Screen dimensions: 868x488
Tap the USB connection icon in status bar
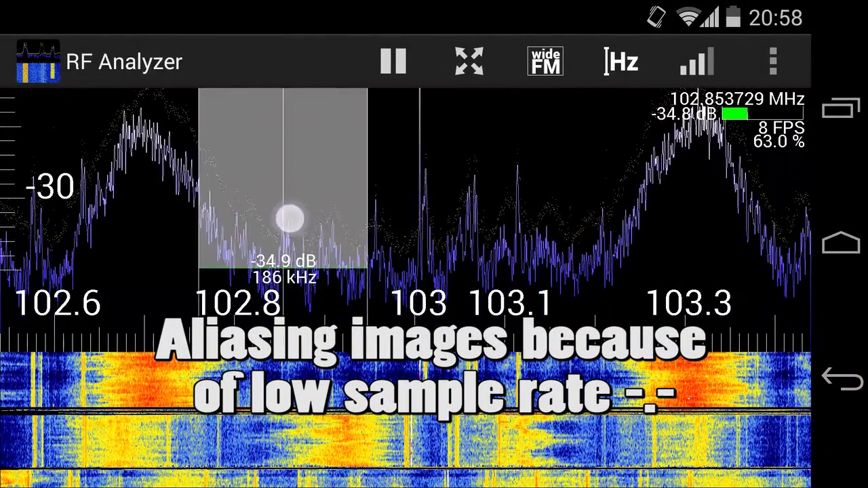(655, 18)
